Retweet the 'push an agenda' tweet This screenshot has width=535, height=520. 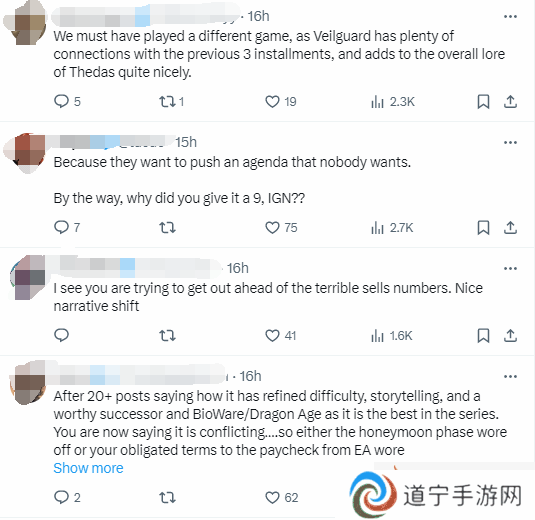[167, 228]
